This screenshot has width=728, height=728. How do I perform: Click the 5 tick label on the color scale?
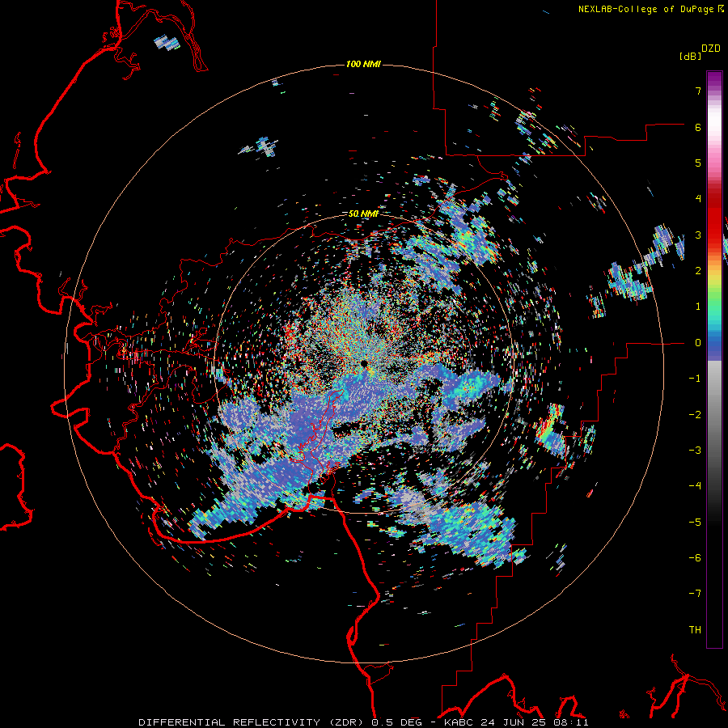pos(698,163)
